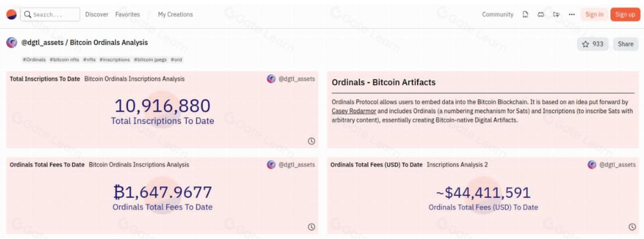644x239 pixels.
Task: Click the megaphone announcements icon
Action: pos(556,14)
